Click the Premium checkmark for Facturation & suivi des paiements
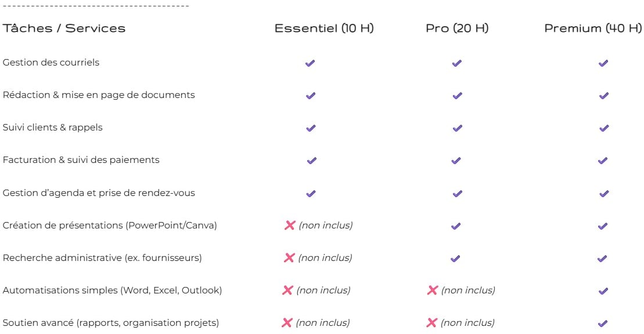The height and width of the screenshot is (334, 644). point(603,161)
